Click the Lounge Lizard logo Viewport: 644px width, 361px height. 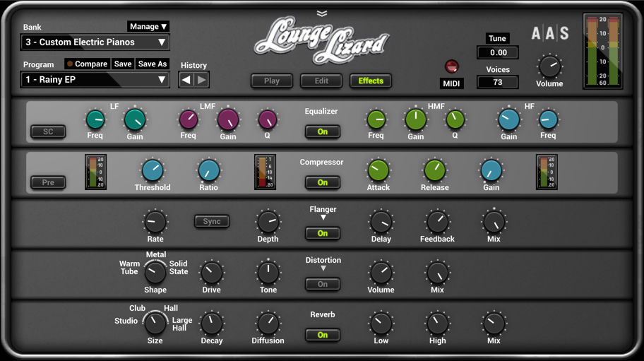(x=321, y=40)
